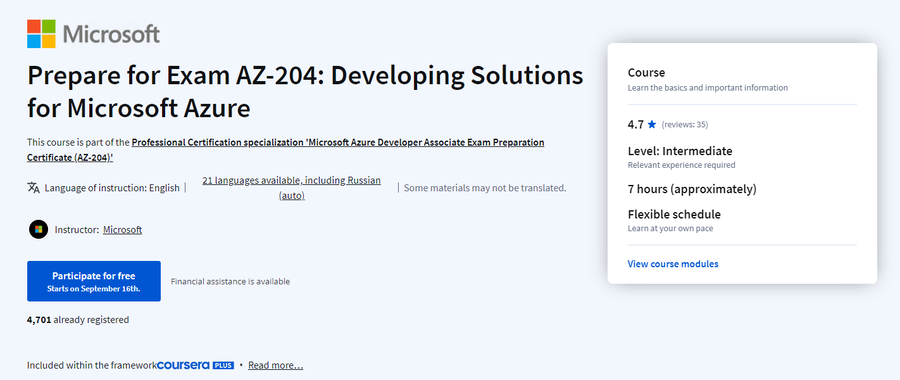Click the 4.7 rating value
Screen dimensions: 900x380
pyautogui.click(x=635, y=124)
